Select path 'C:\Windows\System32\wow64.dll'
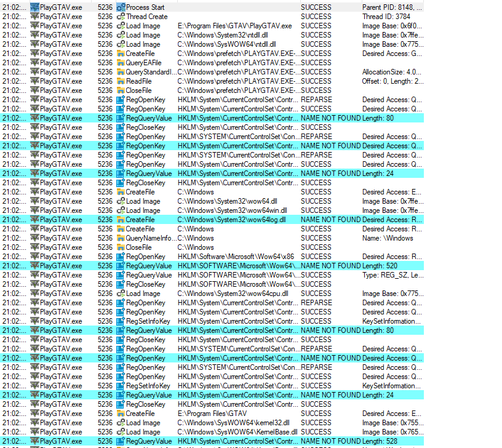This screenshot has width=502, height=448. pyautogui.click(x=227, y=201)
